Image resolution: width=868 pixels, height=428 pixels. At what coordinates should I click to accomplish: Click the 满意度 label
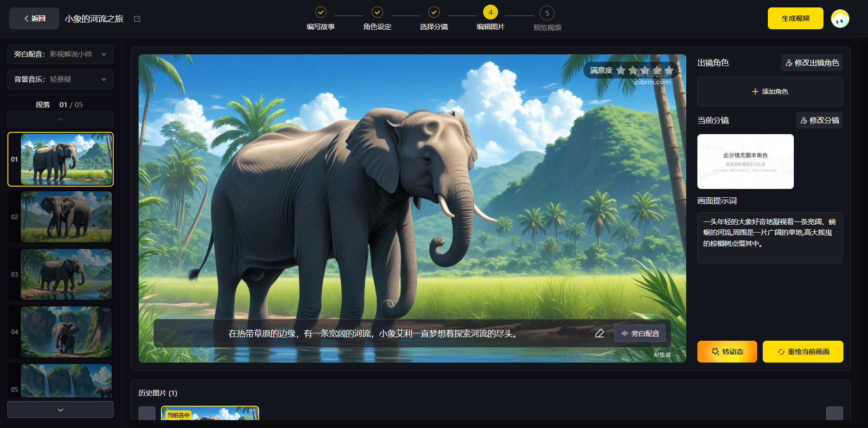tap(601, 70)
